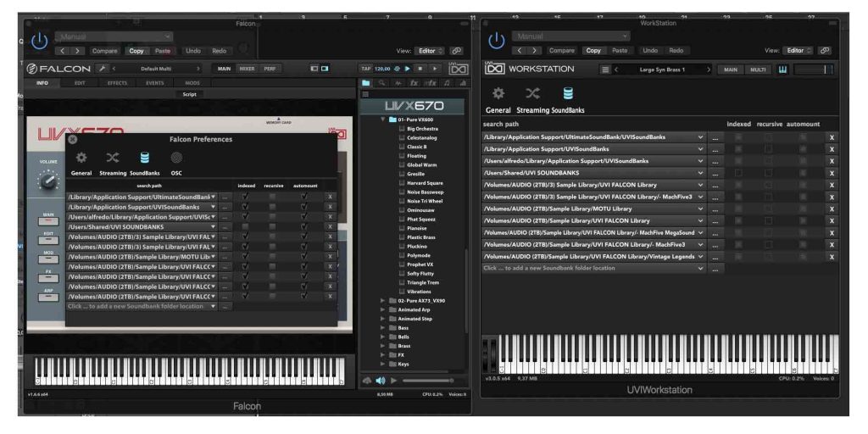868x434 pixels.
Task: Toggle recursive checkbox for UltimateSoundBank path in Falcon
Action: tap(272, 196)
